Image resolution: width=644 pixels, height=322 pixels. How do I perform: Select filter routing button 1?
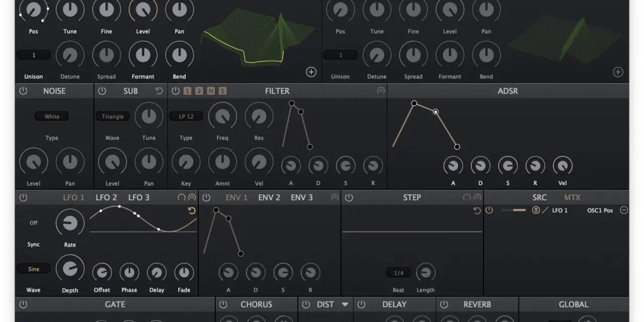coord(187,91)
